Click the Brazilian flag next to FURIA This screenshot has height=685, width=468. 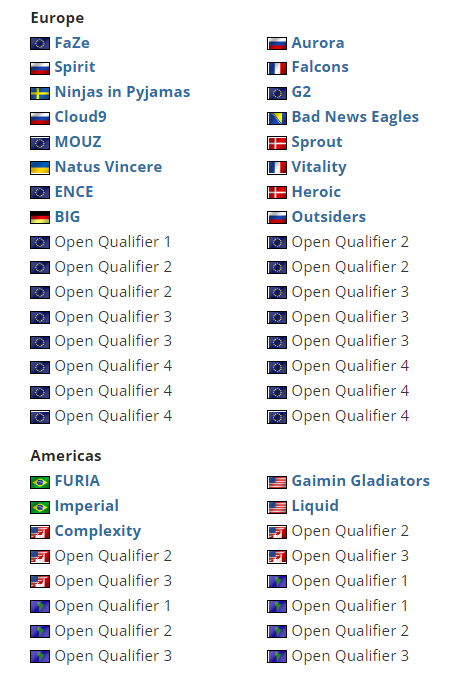40,482
